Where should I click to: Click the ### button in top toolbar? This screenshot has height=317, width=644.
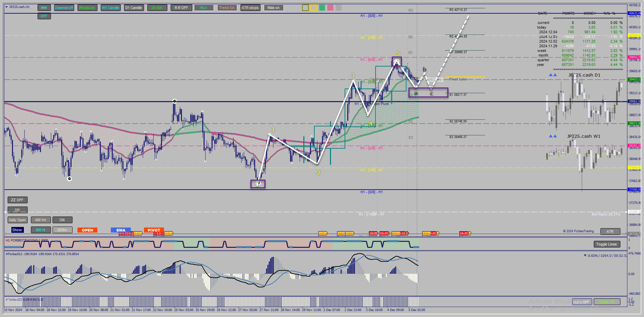click(44, 8)
